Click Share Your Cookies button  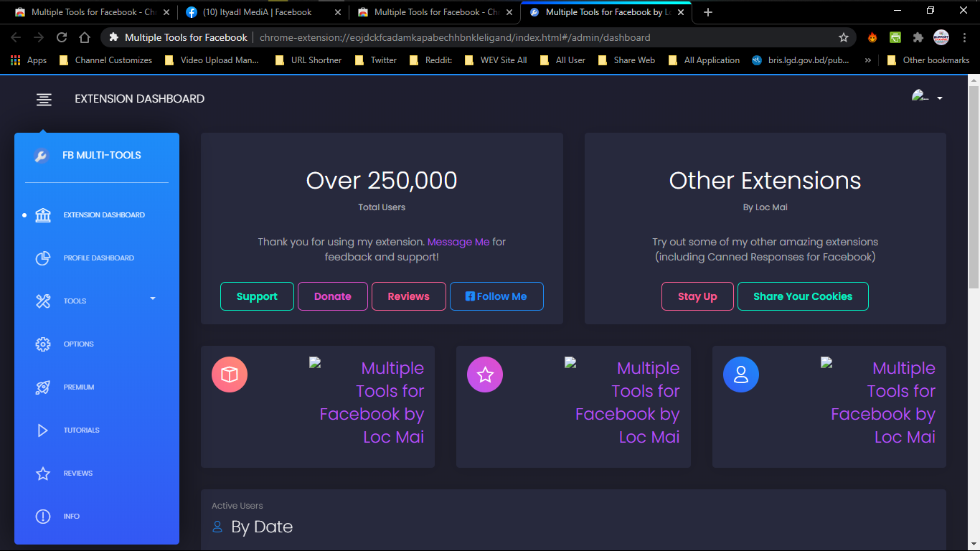pyautogui.click(x=803, y=296)
